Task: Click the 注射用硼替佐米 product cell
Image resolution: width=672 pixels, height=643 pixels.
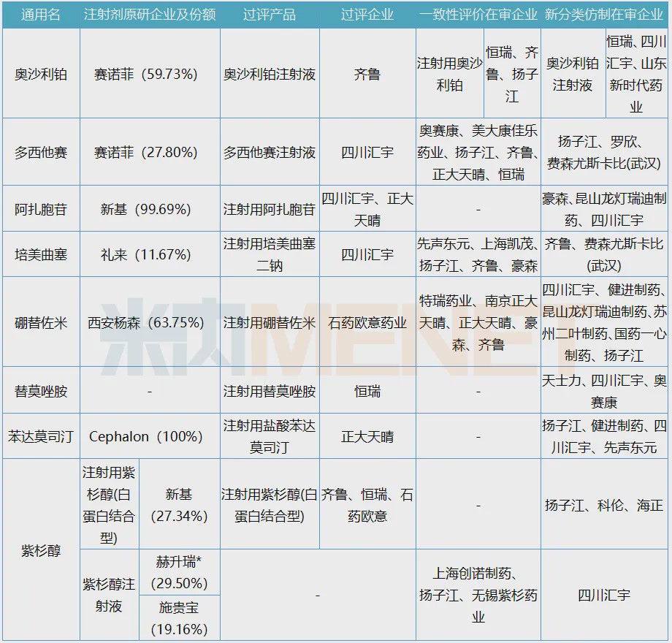Action: pos(270,322)
